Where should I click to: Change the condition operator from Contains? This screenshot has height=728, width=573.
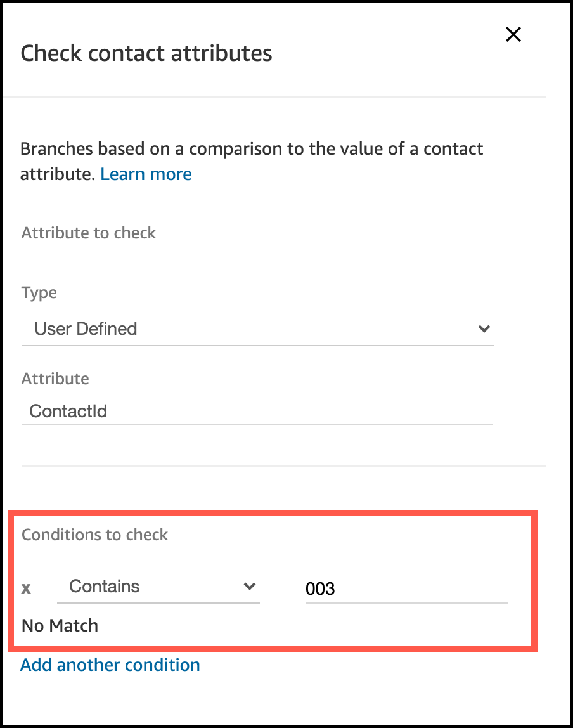coord(158,587)
